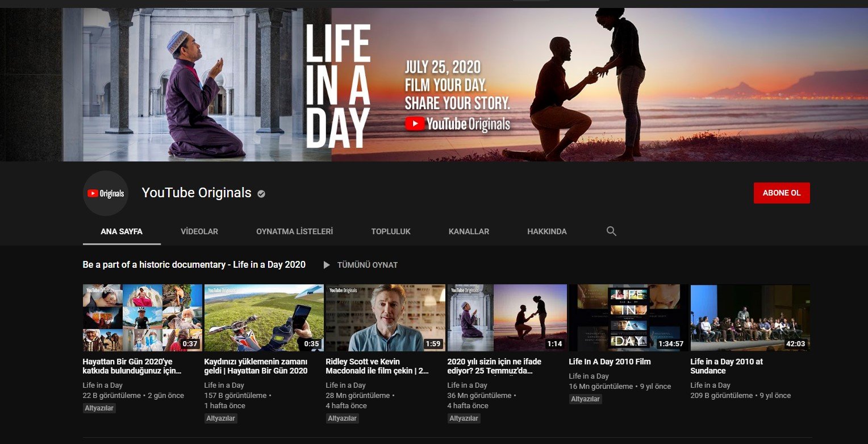The width and height of the screenshot is (868, 444).
Task: Click title 'Ridley Scott ve Kevin Macdonald ile film çekin'
Action: (377, 366)
